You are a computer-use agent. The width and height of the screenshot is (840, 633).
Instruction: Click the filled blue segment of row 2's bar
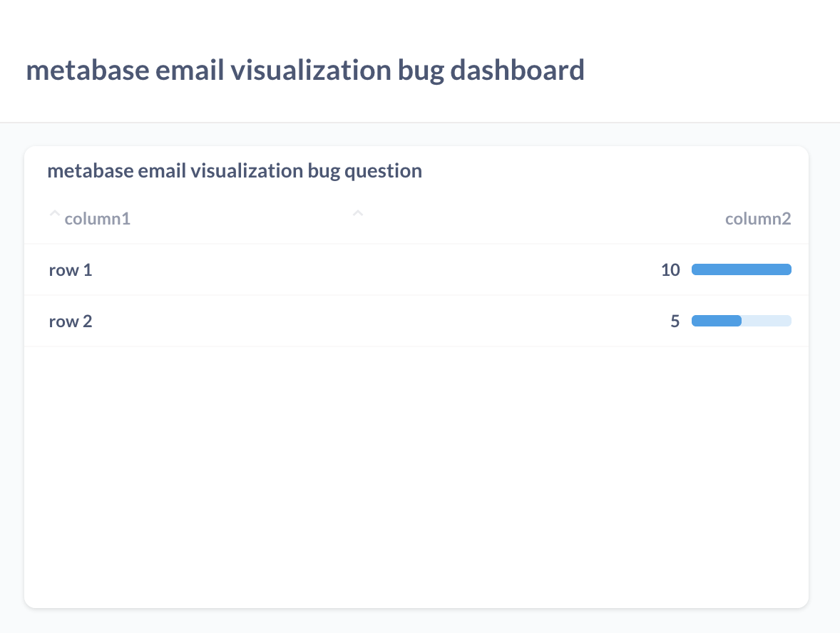[716, 321]
